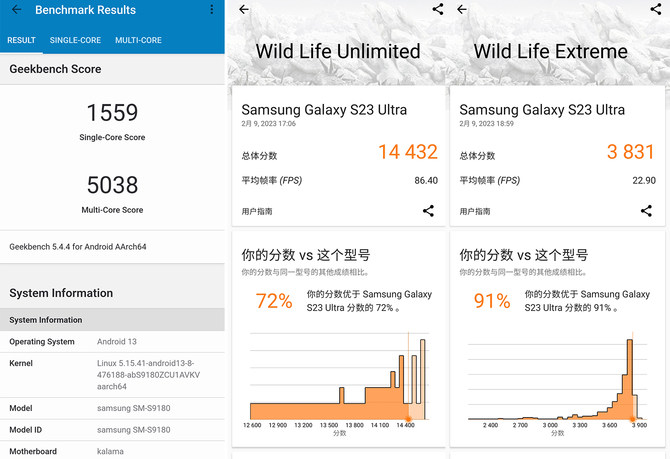
Task: Tap the Kernel row in System Information
Action: click(x=112, y=375)
